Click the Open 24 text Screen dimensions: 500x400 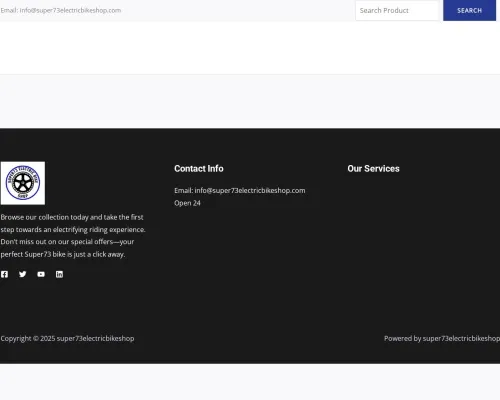coord(187,203)
